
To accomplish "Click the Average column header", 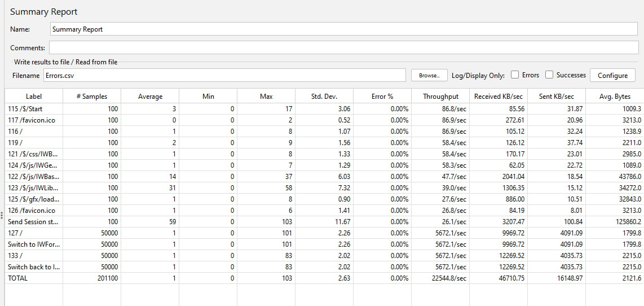I will pyautogui.click(x=150, y=97).
